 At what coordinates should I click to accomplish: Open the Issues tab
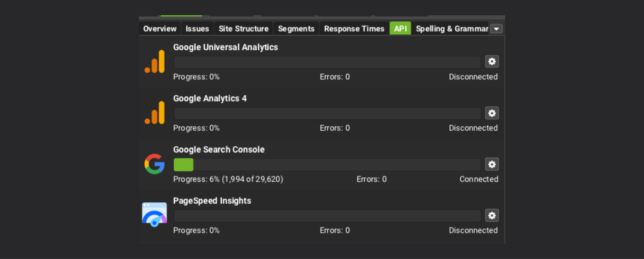(x=197, y=29)
